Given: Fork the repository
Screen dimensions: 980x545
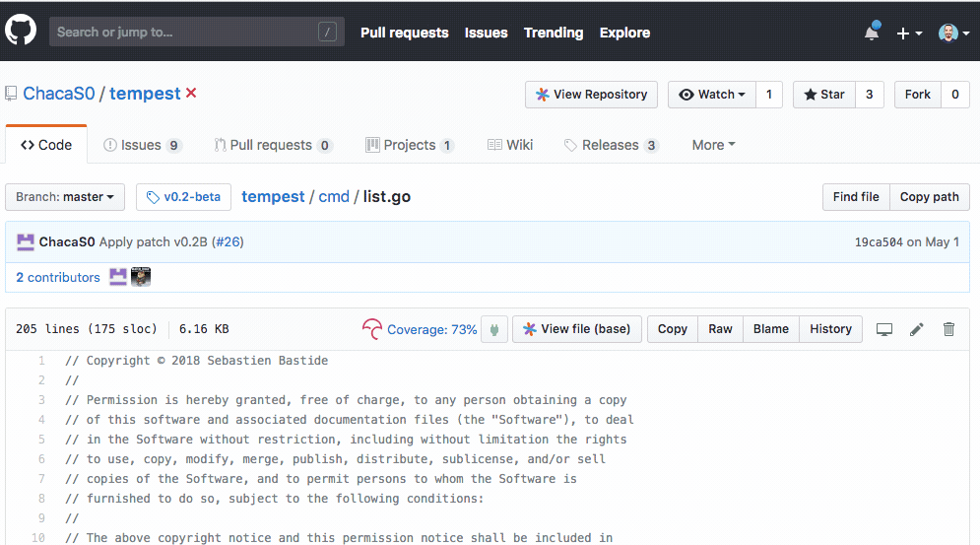Looking at the screenshot, I should [918, 95].
